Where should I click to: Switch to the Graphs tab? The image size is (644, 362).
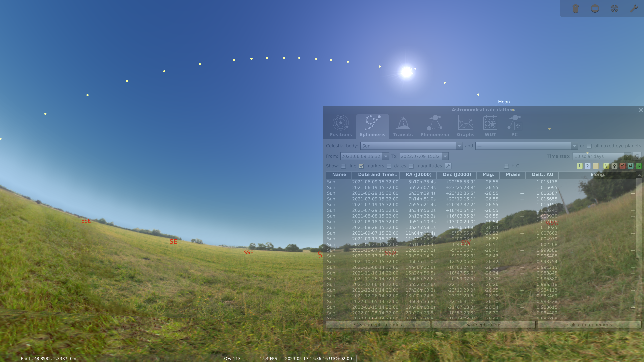(x=466, y=126)
